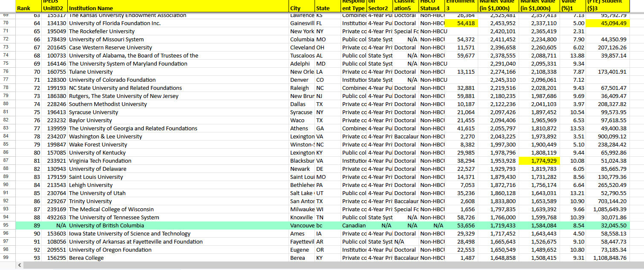This screenshot has height=270, width=644.
Task: Click The University of Utah cell
Action: click(178, 193)
